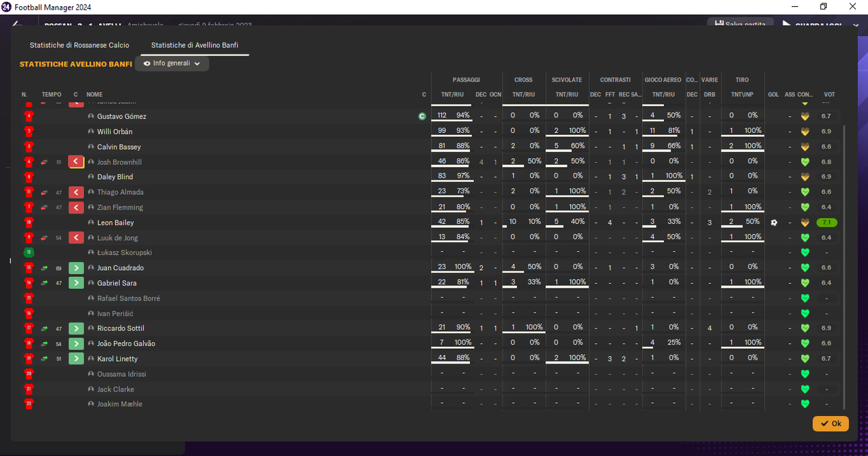Screen dimensions: 868x456
Task: Click the person icon next to Ivan Perišić
Action: click(x=91, y=313)
